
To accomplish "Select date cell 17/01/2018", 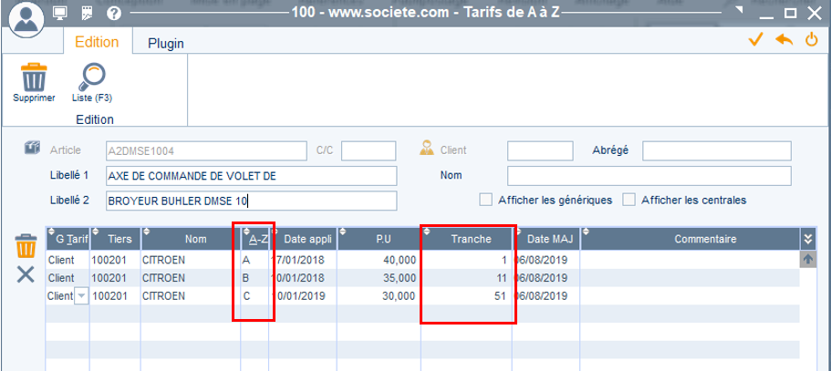I will [303, 260].
